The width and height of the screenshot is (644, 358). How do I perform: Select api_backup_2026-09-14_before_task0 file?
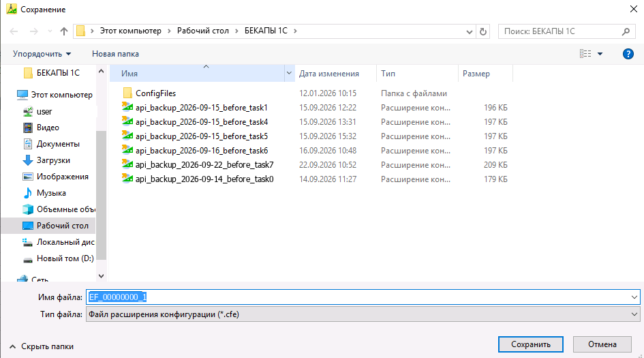(x=204, y=179)
